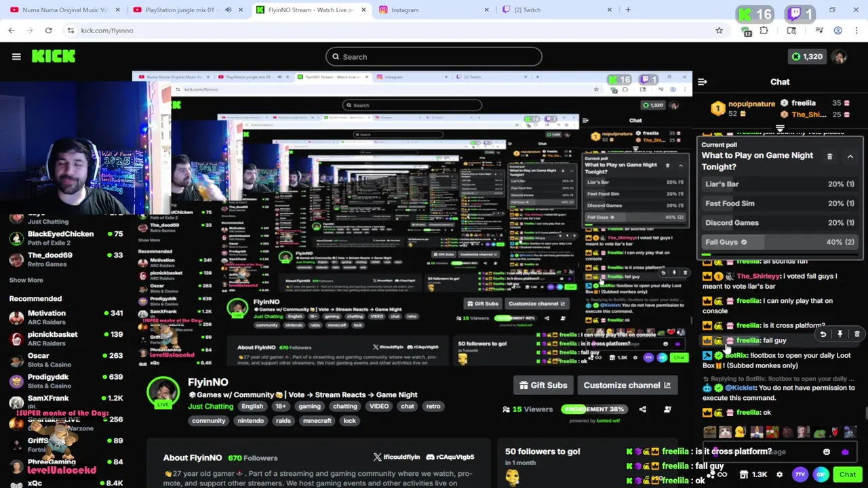
Task: Open the 7TV emote button
Action: pos(800,475)
